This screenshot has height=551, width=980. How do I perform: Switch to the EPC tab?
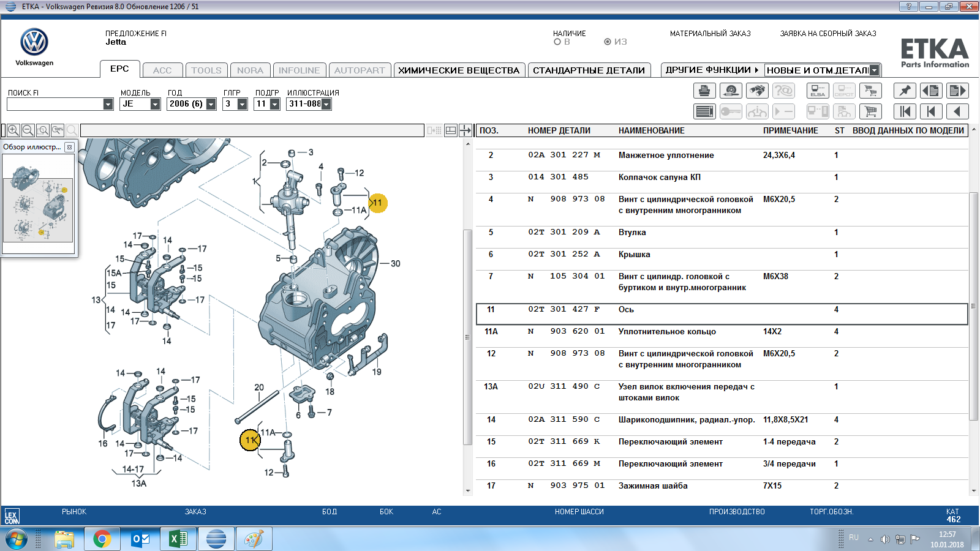coord(119,69)
